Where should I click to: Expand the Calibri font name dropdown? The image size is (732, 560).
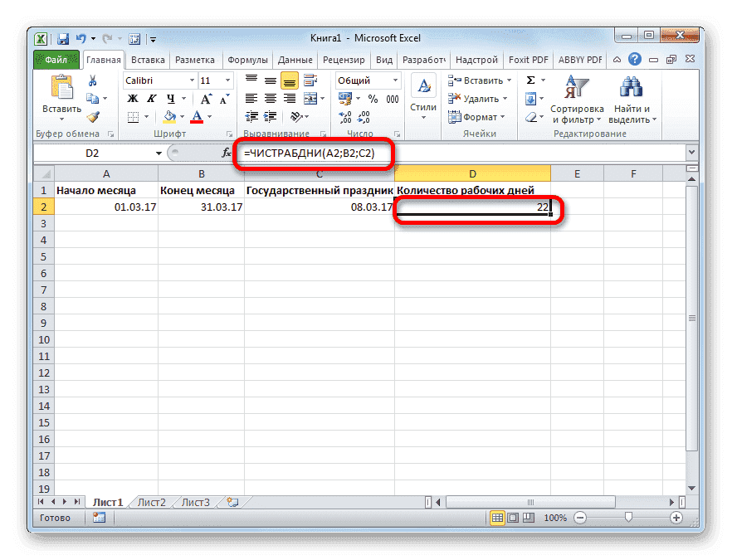point(191,81)
